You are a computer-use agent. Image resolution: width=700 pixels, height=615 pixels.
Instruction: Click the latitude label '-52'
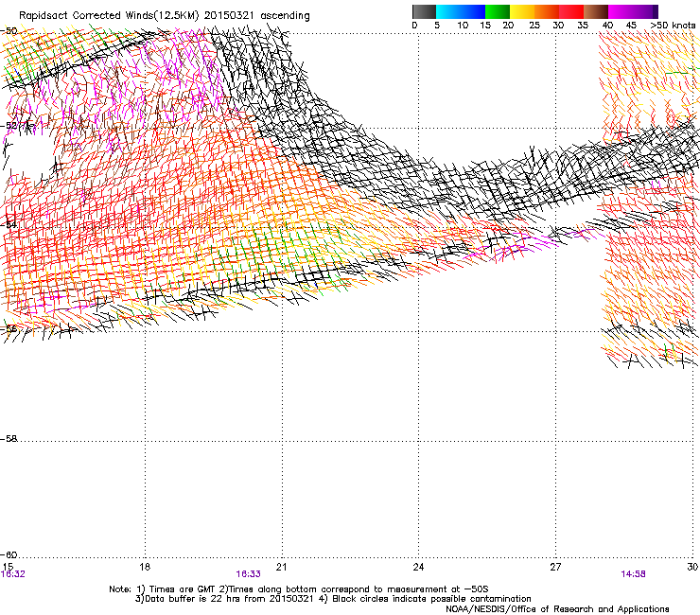tap(9, 126)
